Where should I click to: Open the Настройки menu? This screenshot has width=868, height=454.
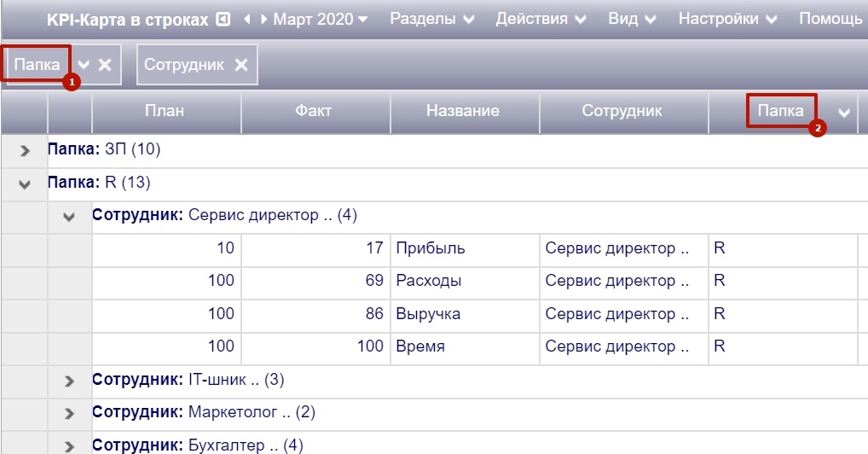(727, 19)
